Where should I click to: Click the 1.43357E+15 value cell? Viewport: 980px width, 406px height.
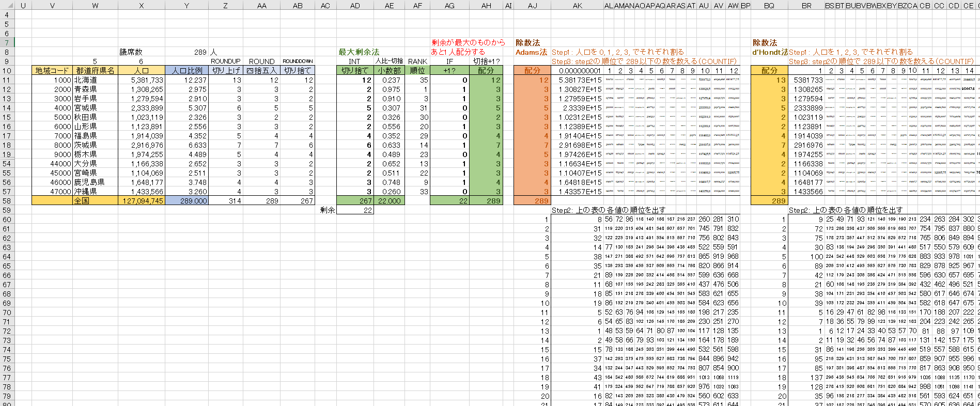point(578,192)
